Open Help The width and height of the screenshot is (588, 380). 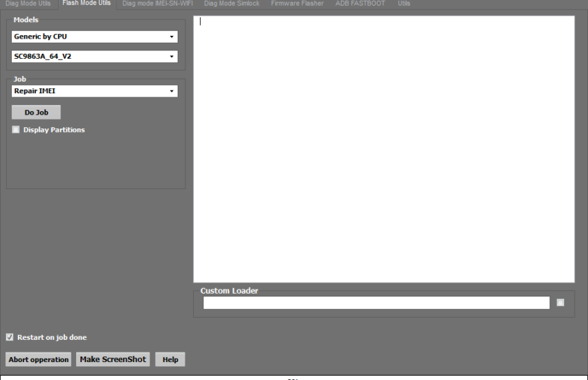click(170, 359)
